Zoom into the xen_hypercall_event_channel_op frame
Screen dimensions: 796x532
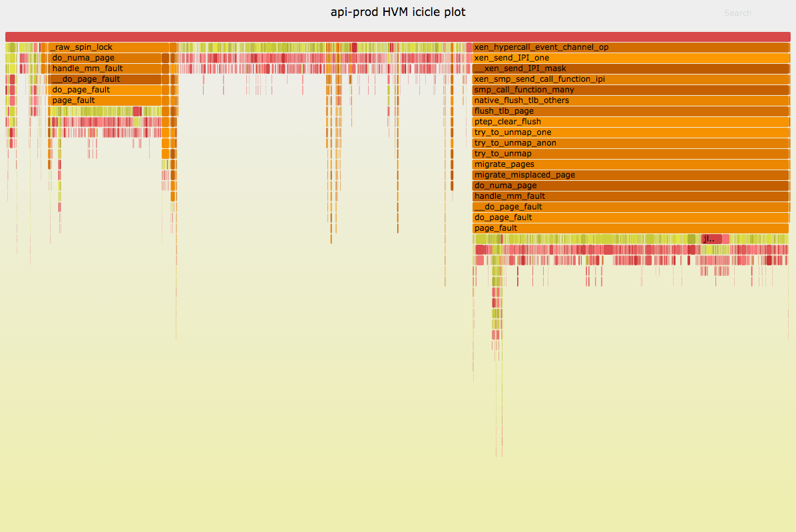point(630,47)
